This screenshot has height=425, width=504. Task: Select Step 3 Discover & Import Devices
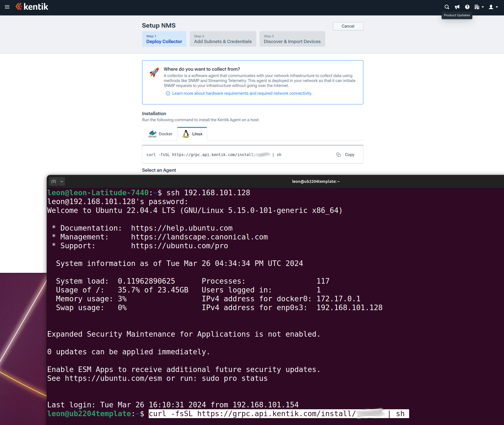pos(292,39)
